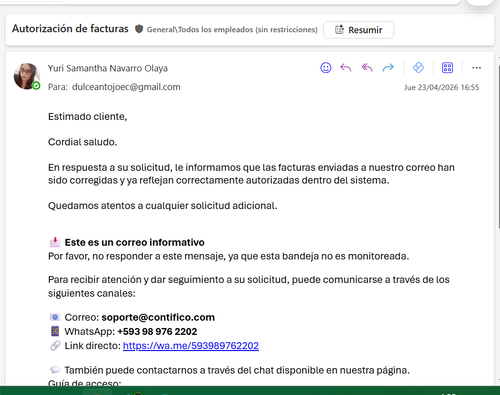Image resolution: width=500 pixels, height=395 pixels.
Task: Click the line Cordial saludo.
Action: (82, 142)
